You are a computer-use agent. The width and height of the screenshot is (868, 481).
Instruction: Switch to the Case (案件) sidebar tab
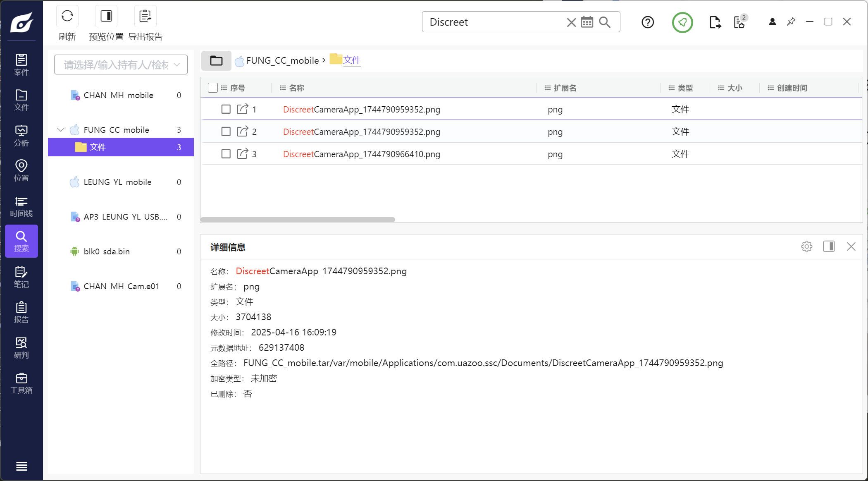pyautogui.click(x=21, y=65)
